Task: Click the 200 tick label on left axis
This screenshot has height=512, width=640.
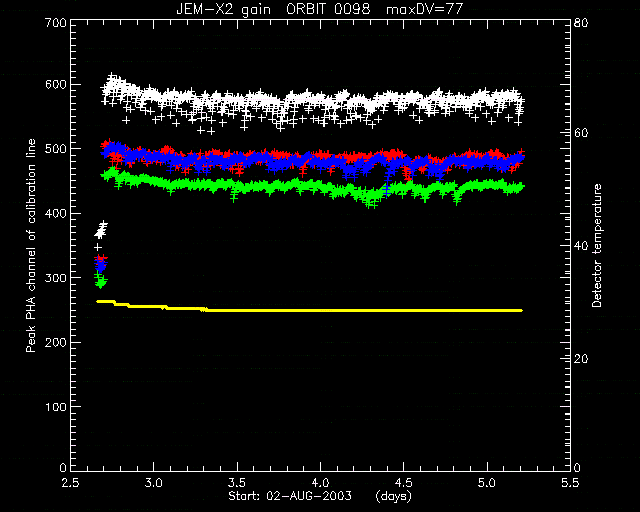Action: coord(56,342)
